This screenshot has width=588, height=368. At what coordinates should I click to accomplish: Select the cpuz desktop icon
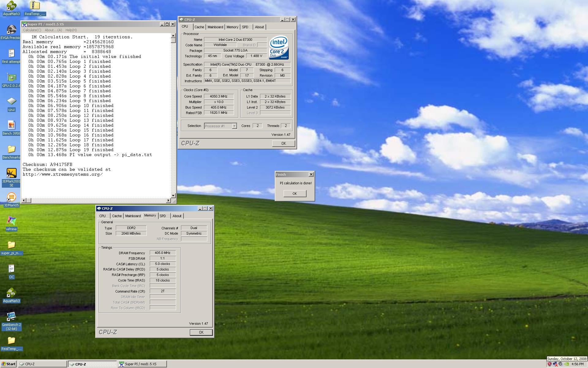(11, 101)
